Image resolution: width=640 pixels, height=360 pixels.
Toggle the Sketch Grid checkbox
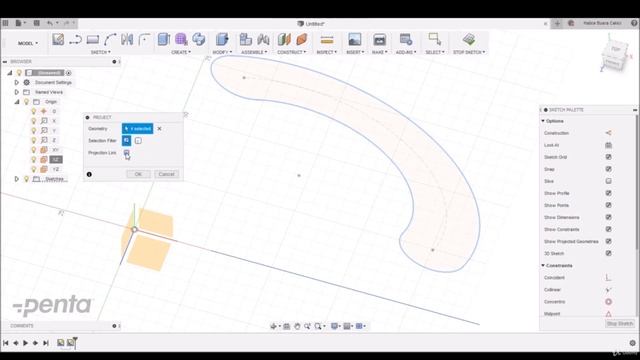click(608, 157)
